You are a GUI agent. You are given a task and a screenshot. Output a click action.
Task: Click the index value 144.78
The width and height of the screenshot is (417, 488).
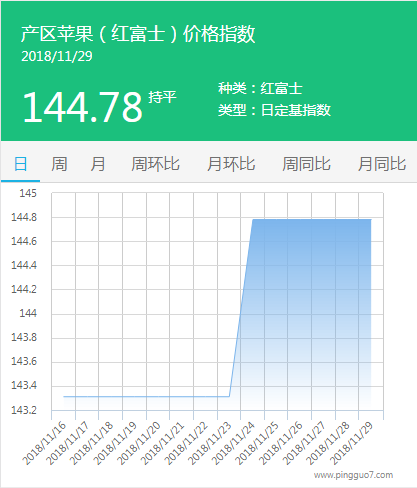83,107
